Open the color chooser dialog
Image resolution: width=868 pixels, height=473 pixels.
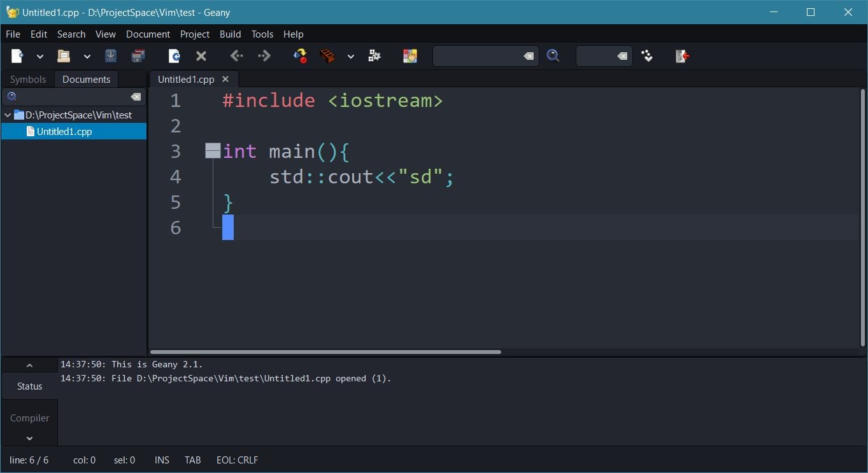coord(409,56)
